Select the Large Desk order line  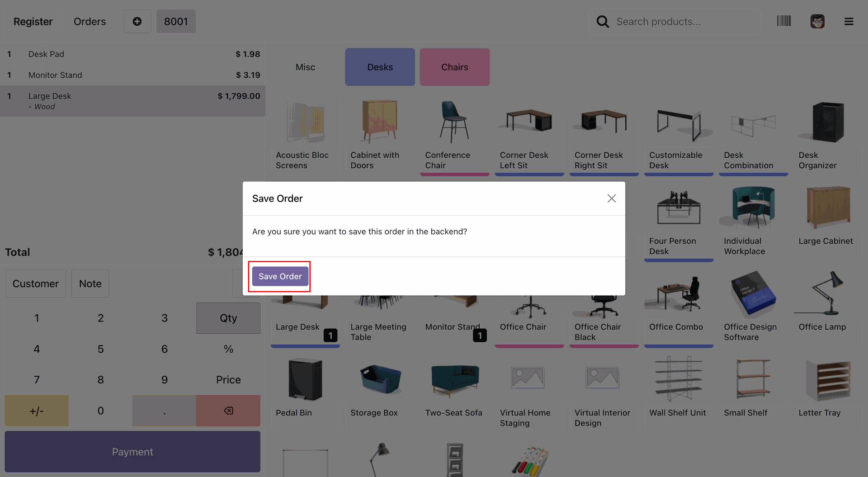132,101
